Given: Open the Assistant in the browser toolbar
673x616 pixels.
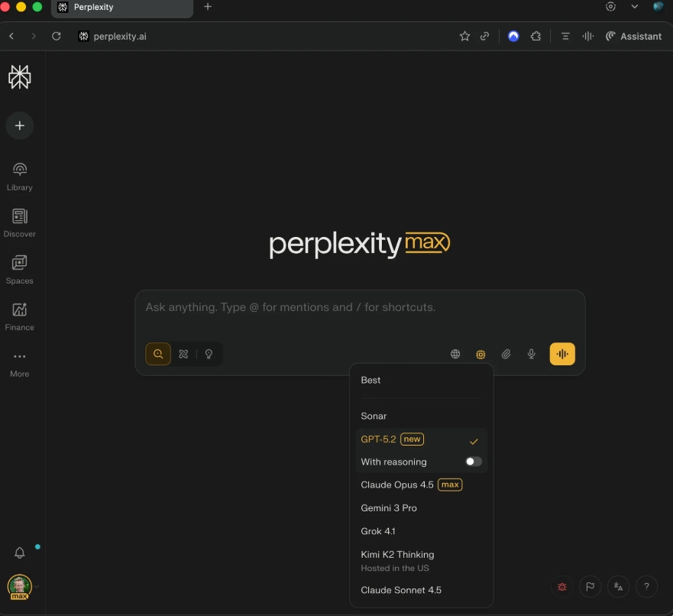Looking at the screenshot, I should pyautogui.click(x=634, y=36).
